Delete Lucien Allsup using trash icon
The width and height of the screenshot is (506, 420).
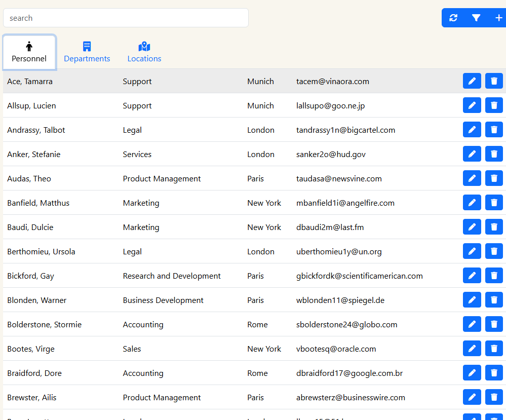494,105
